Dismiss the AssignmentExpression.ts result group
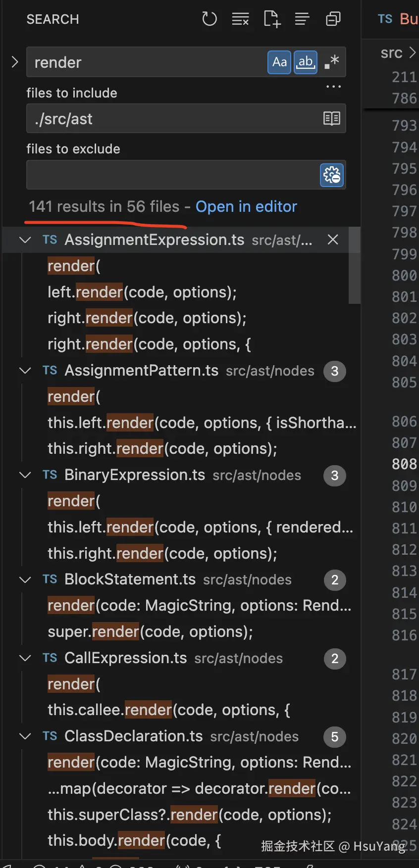Viewport: 419px width, 868px height. coord(333,240)
